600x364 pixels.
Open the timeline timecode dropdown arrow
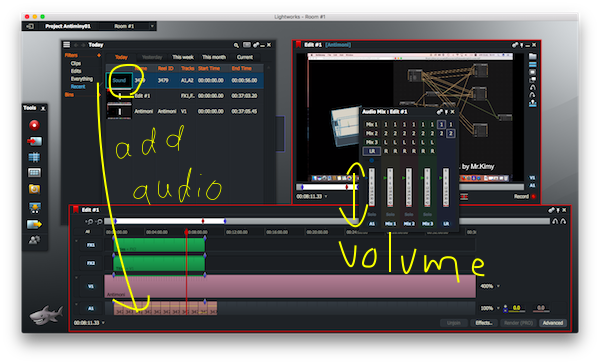click(103, 323)
